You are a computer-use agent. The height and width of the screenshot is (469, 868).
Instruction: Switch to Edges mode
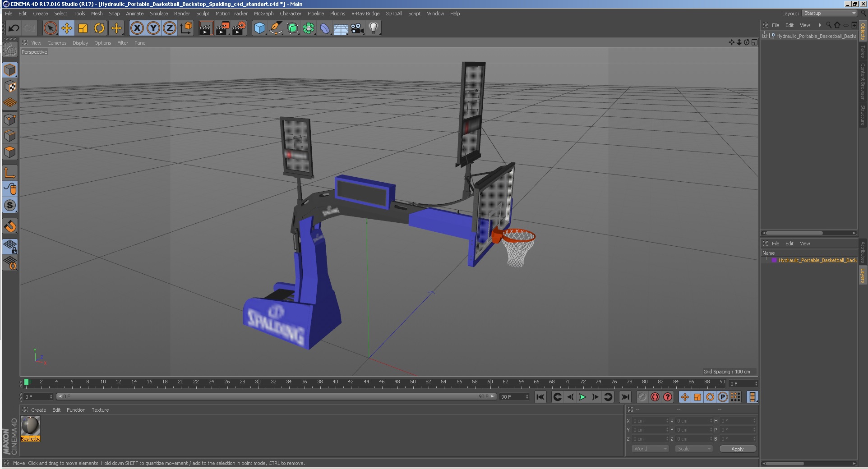pos(10,136)
